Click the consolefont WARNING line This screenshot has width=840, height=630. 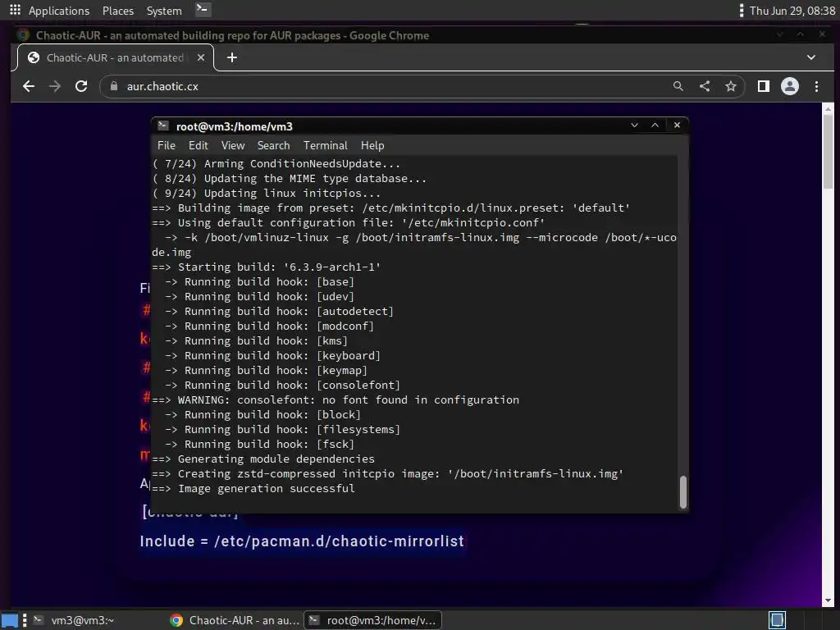tap(336, 400)
